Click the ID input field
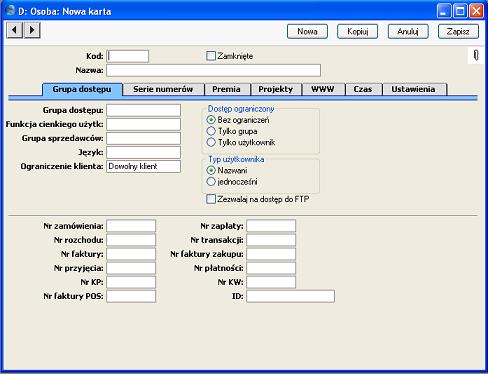 pyautogui.click(x=291, y=296)
